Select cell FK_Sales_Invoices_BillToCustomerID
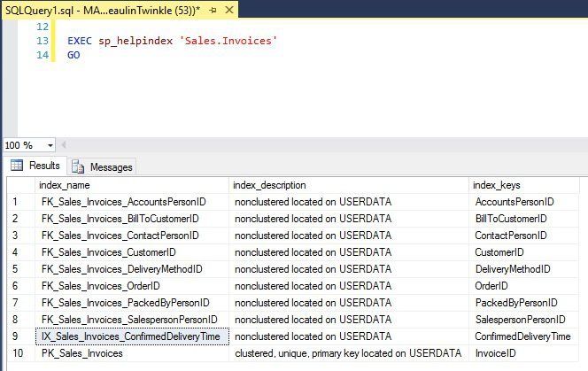 tap(132, 219)
